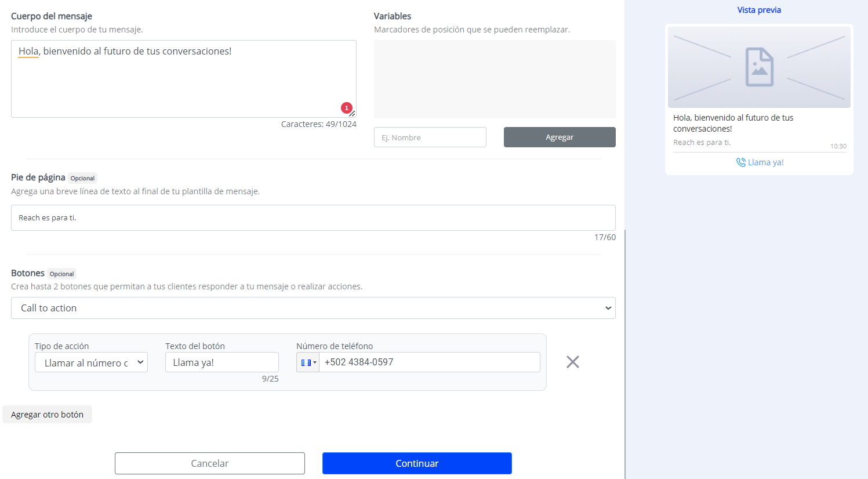
Task: Click the Pie de página footer input
Action: pyautogui.click(x=313, y=218)
